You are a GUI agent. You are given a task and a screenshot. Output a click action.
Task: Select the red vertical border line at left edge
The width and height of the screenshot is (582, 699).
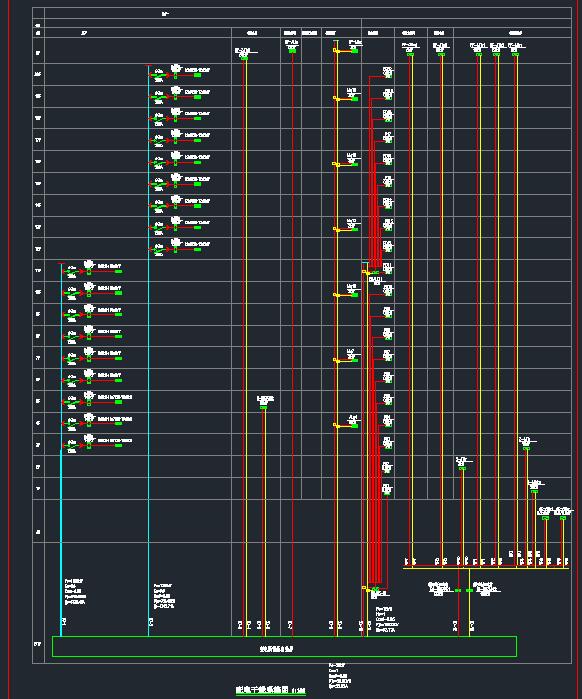point(8,350)
